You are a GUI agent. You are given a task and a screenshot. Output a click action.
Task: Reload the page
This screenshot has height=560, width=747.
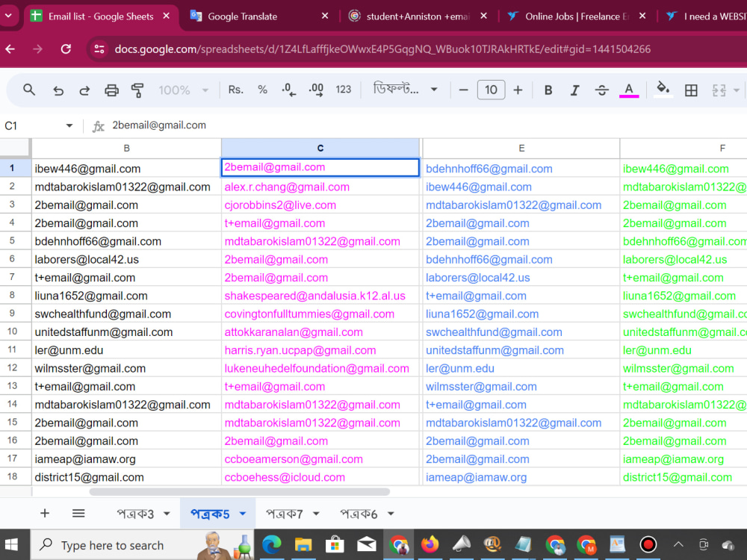click(66, 49)
